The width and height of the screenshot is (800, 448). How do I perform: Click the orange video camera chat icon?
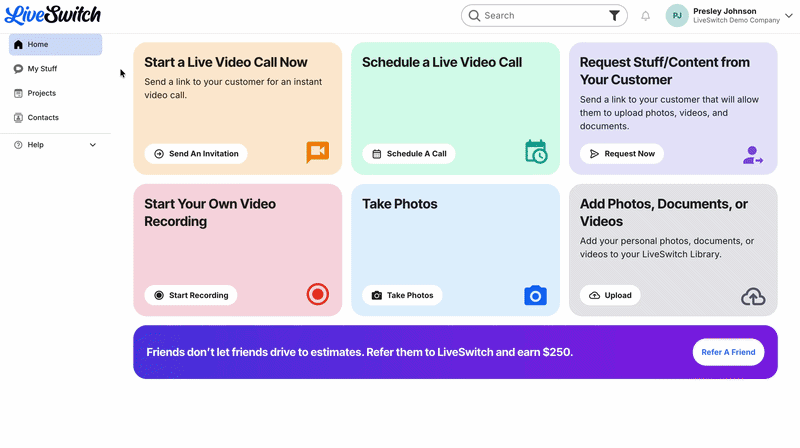(x=317, y=152)
